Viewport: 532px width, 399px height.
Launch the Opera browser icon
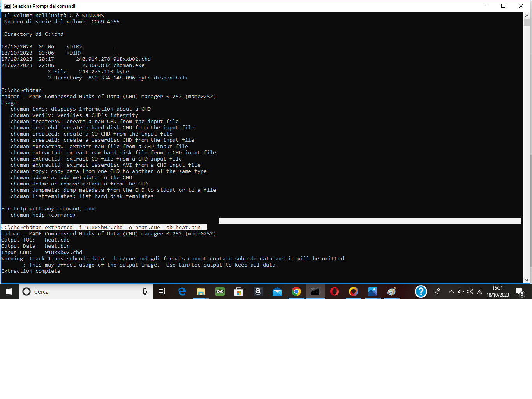tap(335, 291)
